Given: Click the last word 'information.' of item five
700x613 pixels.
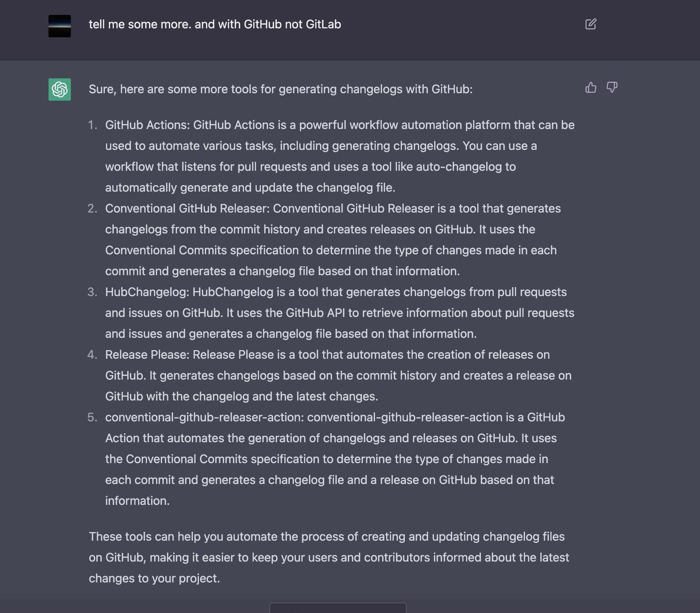Looking at the screenshot, I should 137,501.
